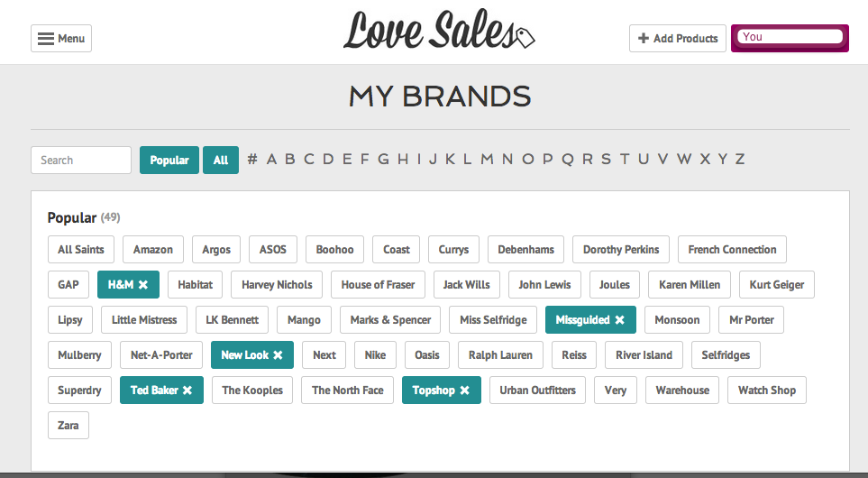The image size is (868, 478).
Task: Toggle the Amazon brand
Action: pos(153,249)
